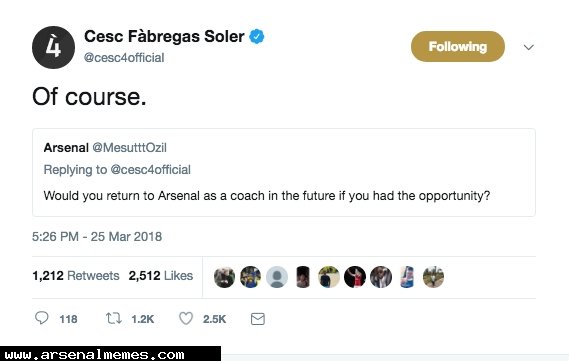Open the @cesc4official handle below the name
The height and width of the screenshot is (361, 569).
(x=124, y=58)
